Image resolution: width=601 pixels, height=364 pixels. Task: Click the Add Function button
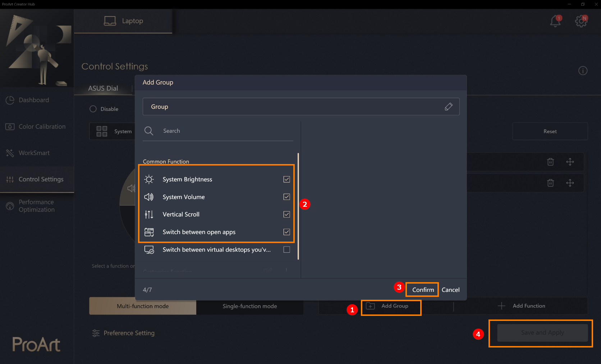(521, 306)
